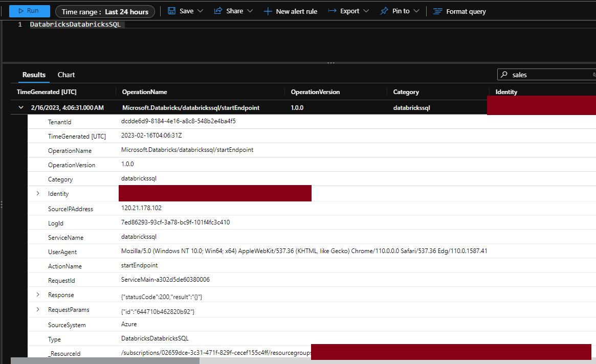Click the OperationName cell startEndpoint in header row
Viewport: 596px width, 364px height.
tap(191, 107)
